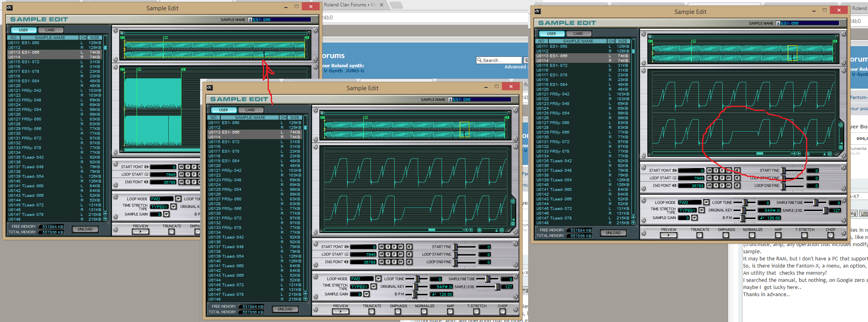
Task: Select USER tab in left window
Action: pos(23,30)
